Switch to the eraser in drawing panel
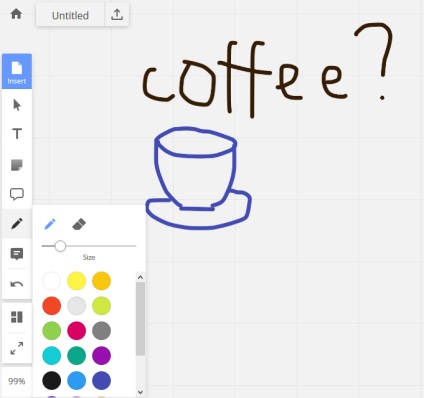 pos(79,224)
